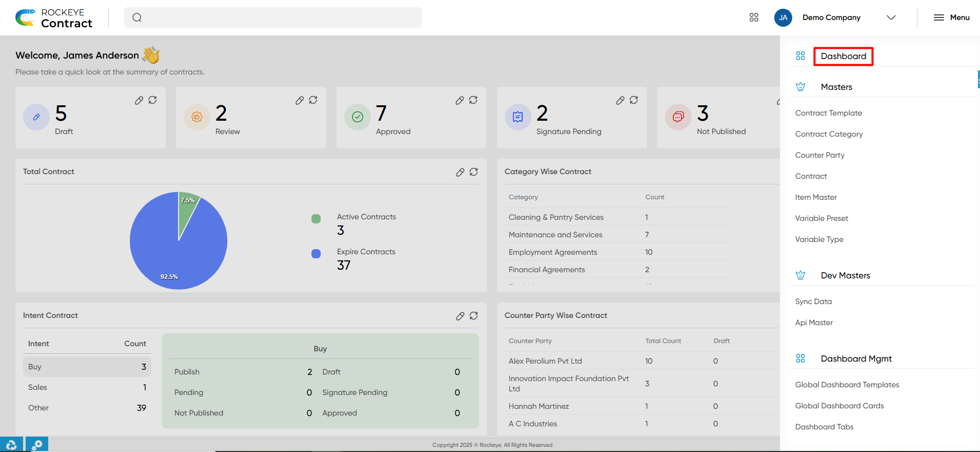Image resolution: width=980 pixels, height=452 pixels.
Task: Select the Other intent row
Action: [87, 408]
